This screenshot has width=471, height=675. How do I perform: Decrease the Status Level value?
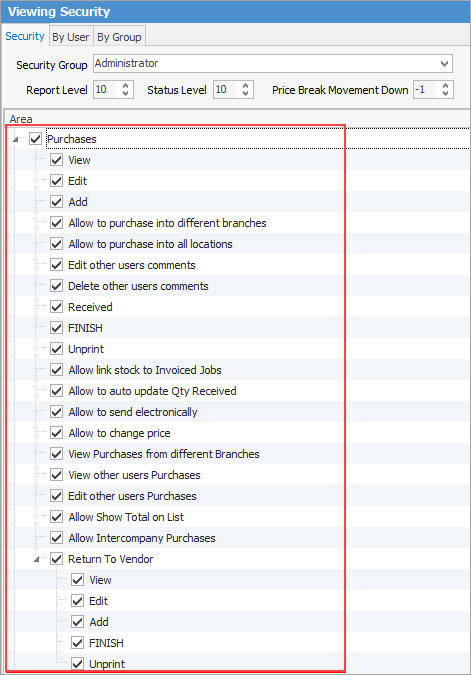245,93
